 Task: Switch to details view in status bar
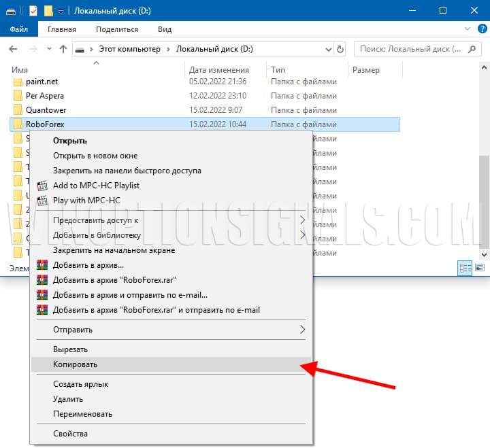click(x=465, y=269)
